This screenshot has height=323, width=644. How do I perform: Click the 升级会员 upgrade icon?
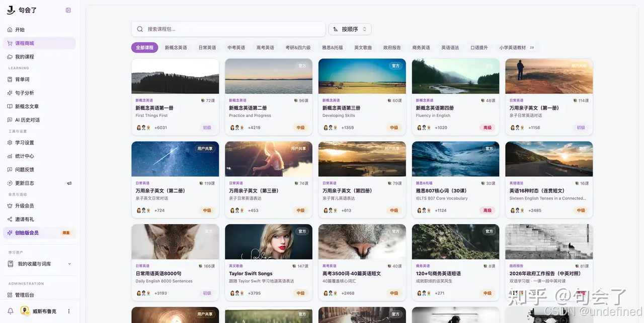tap(10, 206)
